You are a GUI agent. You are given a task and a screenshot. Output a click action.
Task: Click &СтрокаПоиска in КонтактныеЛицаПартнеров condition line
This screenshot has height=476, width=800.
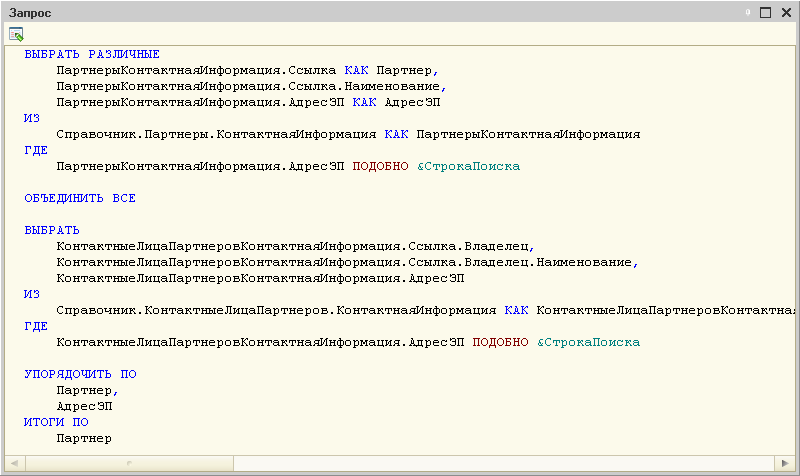(x=589, y=342)
